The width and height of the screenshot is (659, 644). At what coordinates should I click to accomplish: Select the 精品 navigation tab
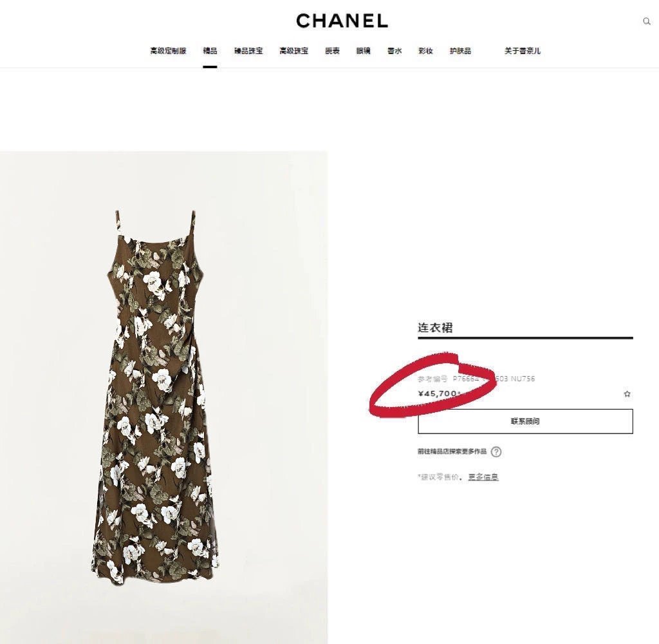click(x=210, y=51)
